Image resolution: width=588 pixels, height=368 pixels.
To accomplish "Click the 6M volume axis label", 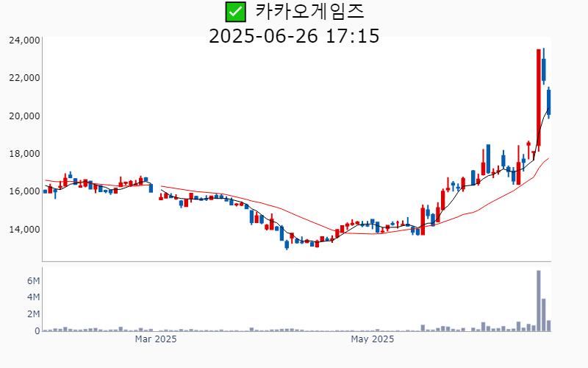I will tap(33, 281).
